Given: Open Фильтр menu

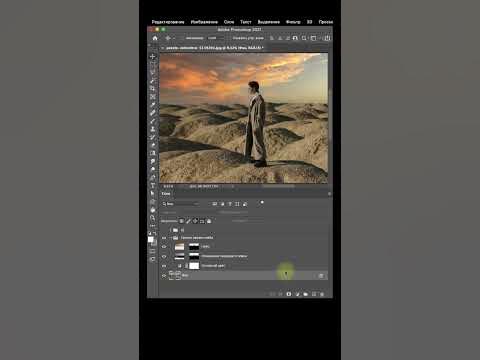Looking at the screenshot, I should pyautogui.click(x=293, y=22).
